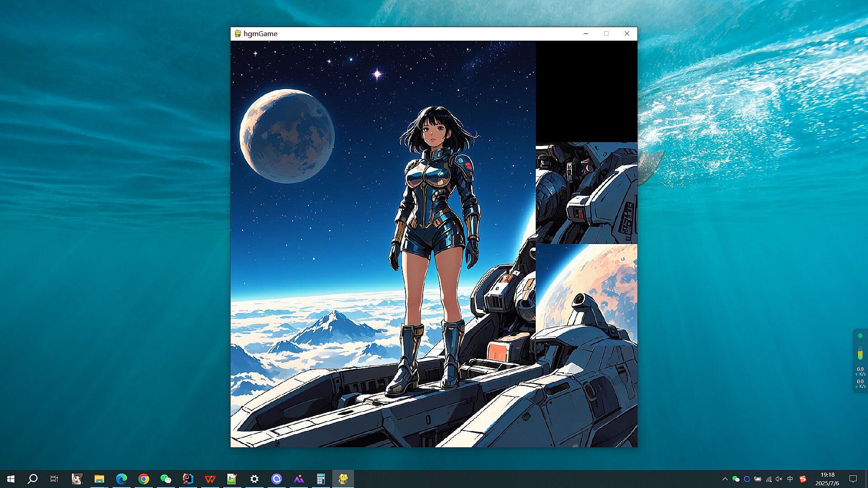Open the Windows Start menu
Screen dimensions: 868x488
point(11,479)
